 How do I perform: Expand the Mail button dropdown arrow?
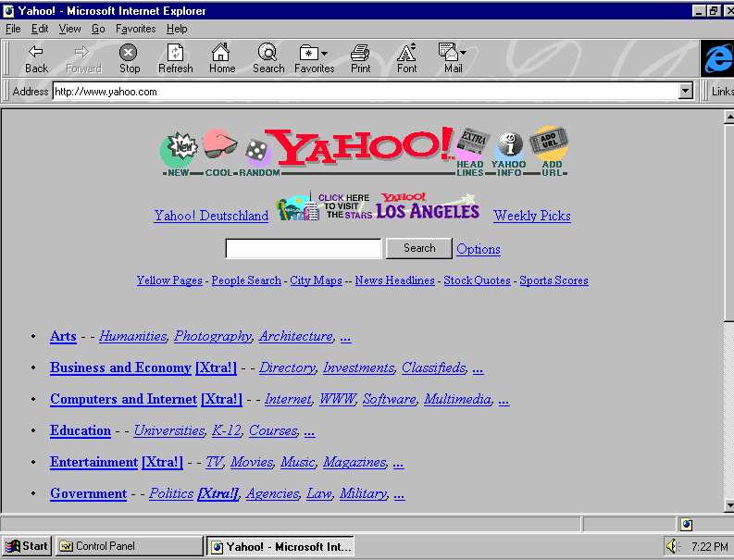coord(463,53)
